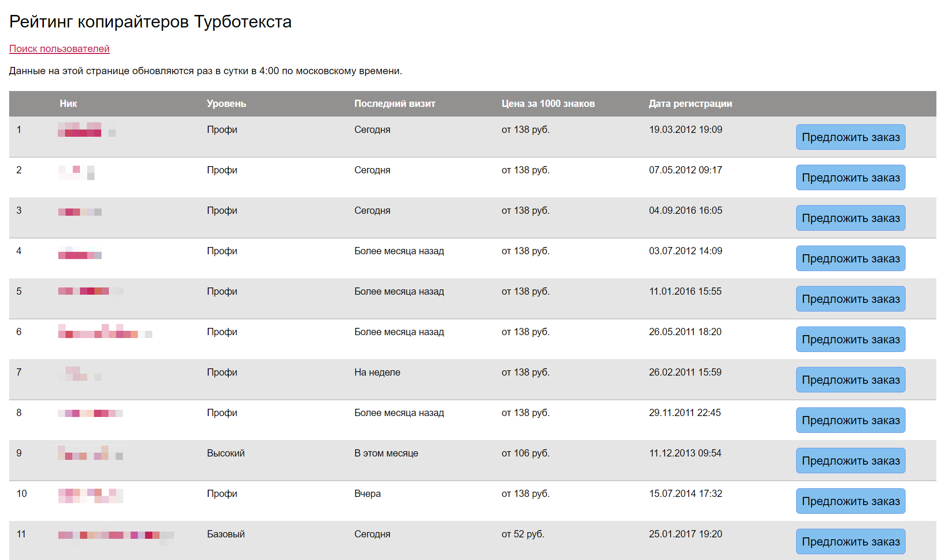Offer an order to copywriter ranked 5
The image size is (947, 560).
[x=851, y=299]
